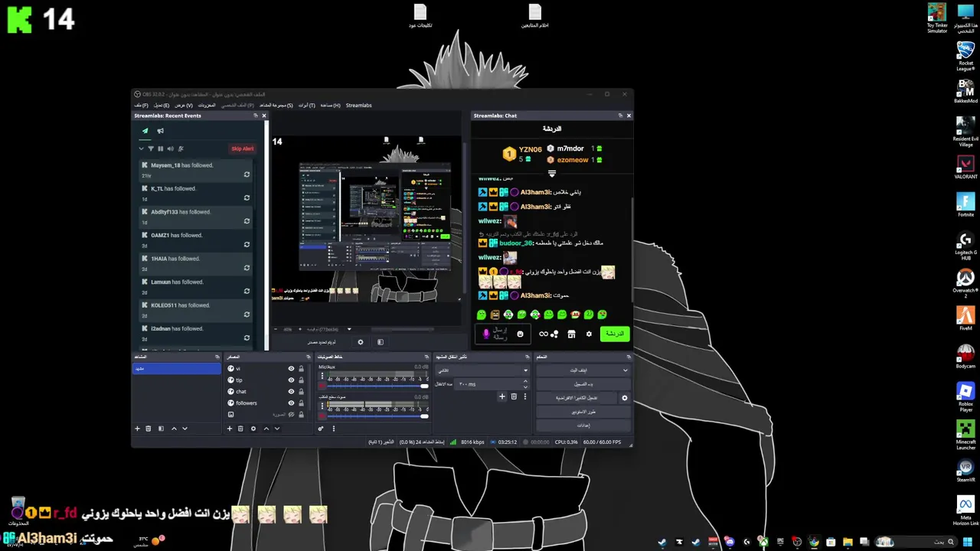Move selected source up
Image resolution: width=980 pixels, height=551 pixels.
(x=266, y=429)
